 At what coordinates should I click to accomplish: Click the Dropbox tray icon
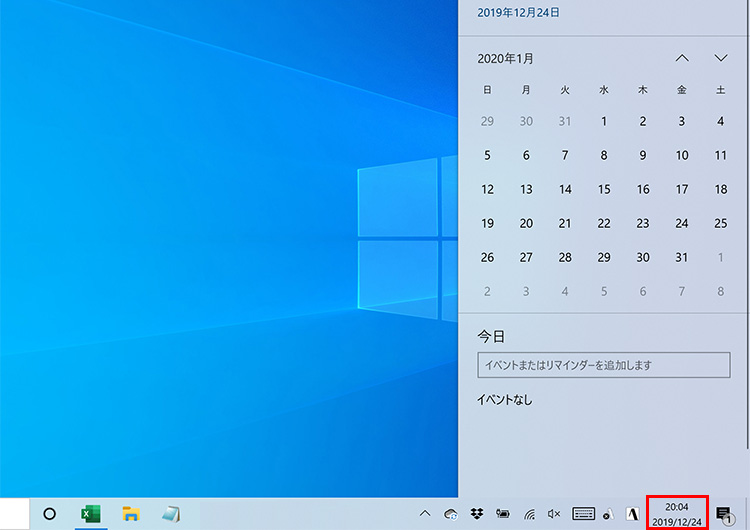(476, 514)
